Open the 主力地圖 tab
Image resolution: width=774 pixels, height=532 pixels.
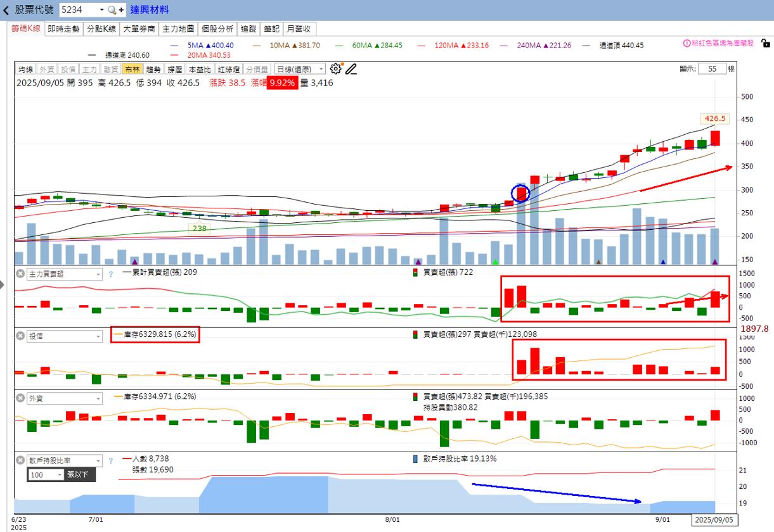[179, 29]
